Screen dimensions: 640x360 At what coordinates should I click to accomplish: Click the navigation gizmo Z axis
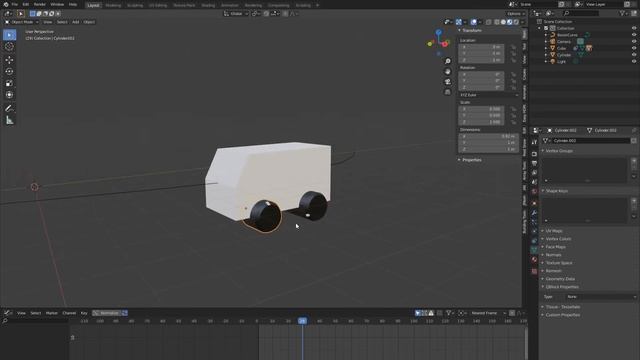(438, 32)
